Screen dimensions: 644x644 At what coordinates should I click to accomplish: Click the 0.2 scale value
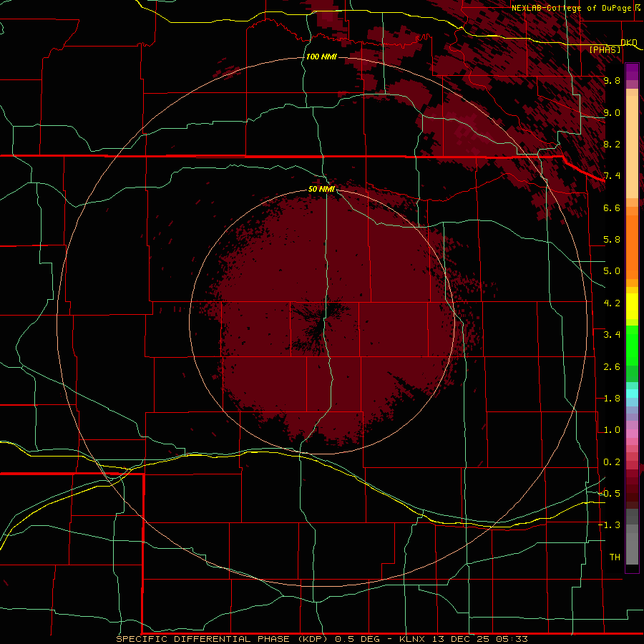pyautogui.click(x=612, y=462)
